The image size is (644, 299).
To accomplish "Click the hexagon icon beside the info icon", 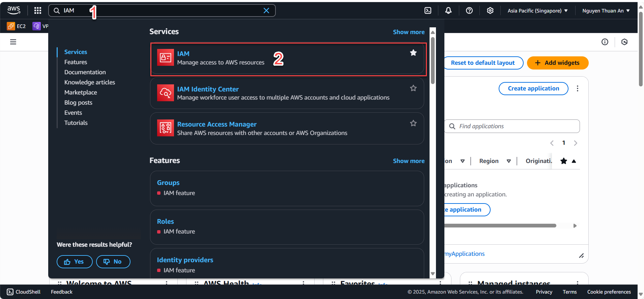I will pos(624,42).
